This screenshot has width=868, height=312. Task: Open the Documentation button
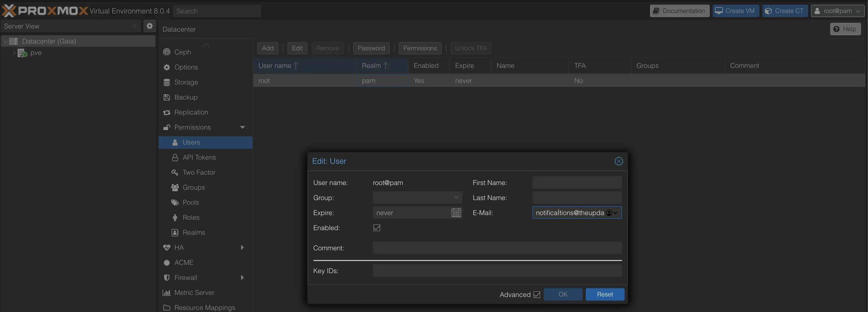point(679,11)
